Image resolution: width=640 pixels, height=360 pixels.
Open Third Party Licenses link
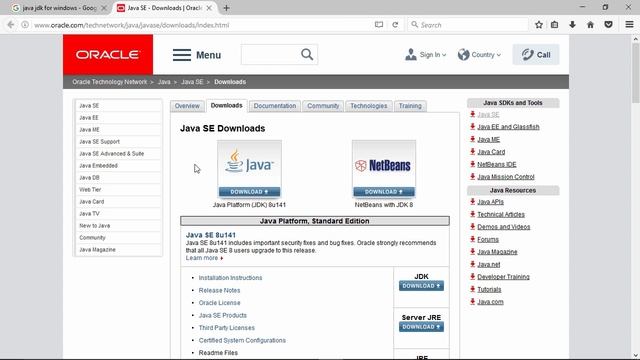tap(227, 328)
